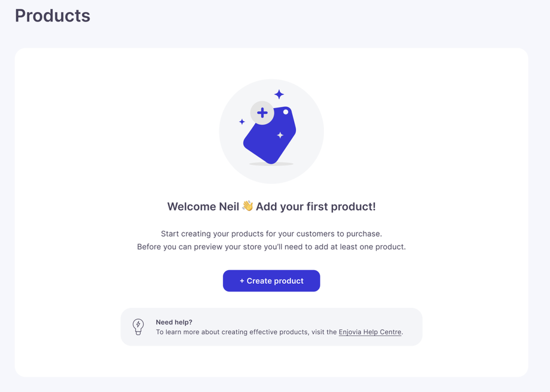Open the Enjovia Help Centre link
Image resolution: width=550 pixels, height=392 pixels.
point(369,332)
